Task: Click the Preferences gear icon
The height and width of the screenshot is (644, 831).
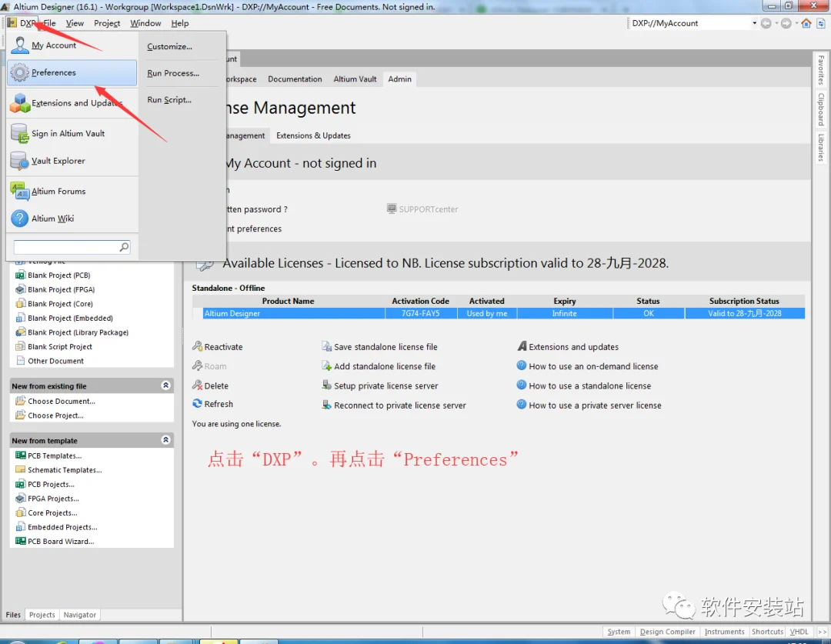Action: click(20, 72)
